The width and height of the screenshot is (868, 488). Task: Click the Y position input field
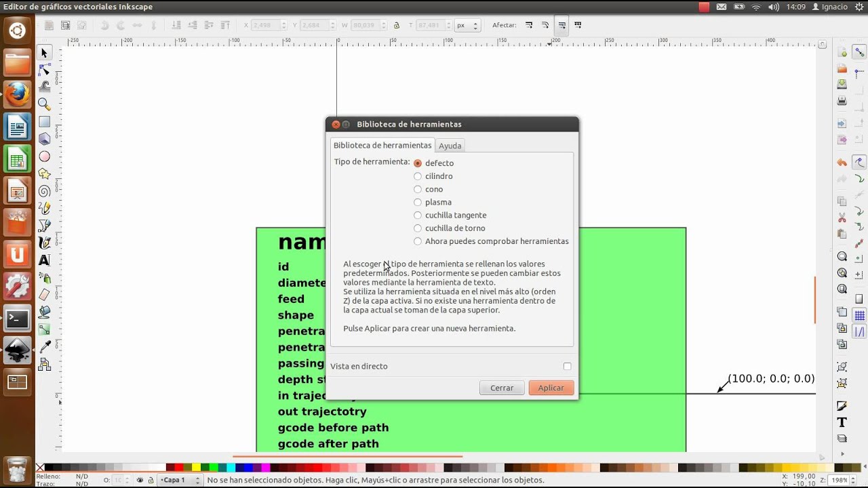point(315,25)
